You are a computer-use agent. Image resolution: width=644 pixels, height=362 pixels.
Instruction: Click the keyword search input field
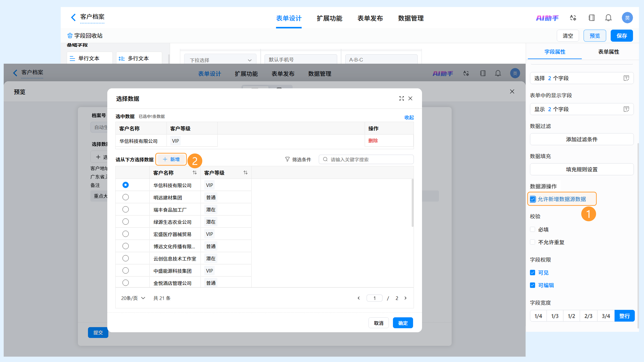coord(366,159)
